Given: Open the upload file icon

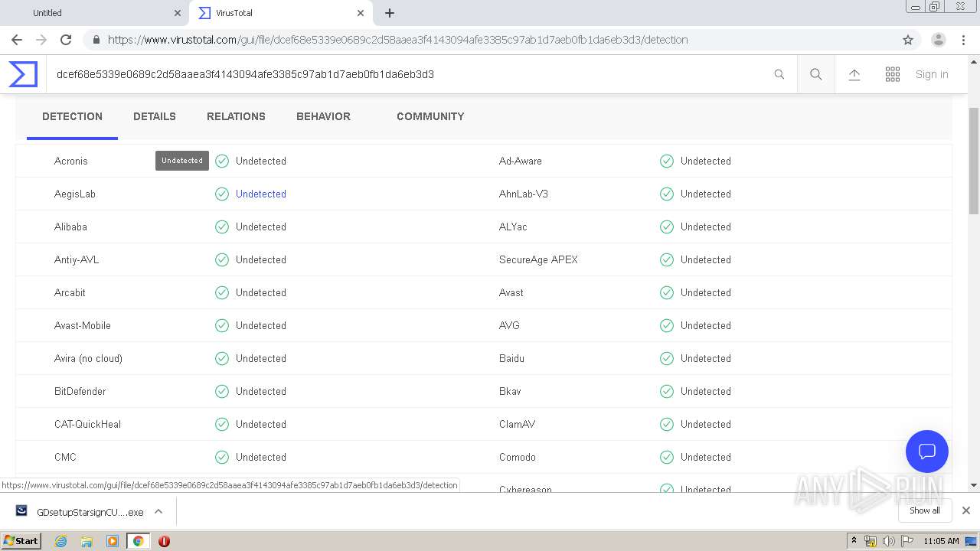Looking at the screenshot, I should click(x=854, y=74).
